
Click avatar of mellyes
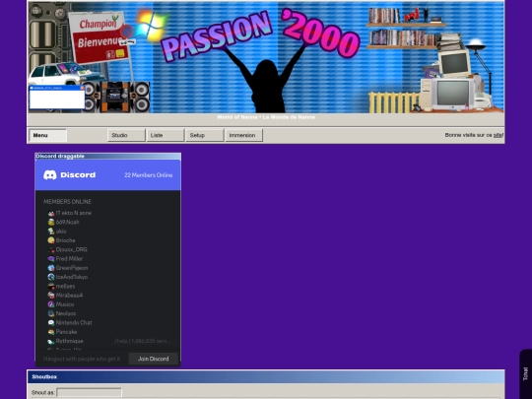click(51, 287)
